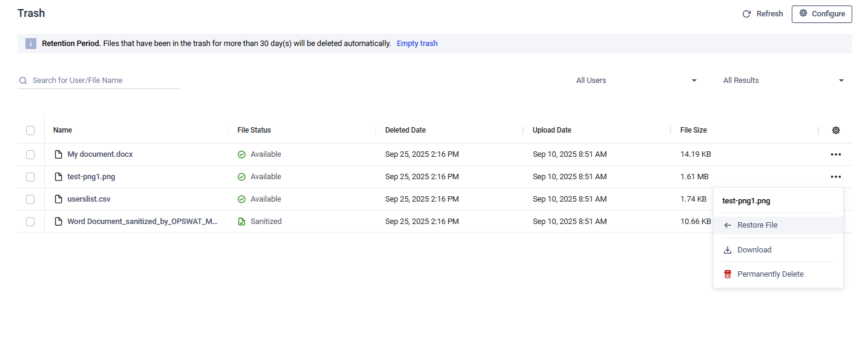Click the Empty trash link
The width and height of the screenshot is (868, 356).
coord(417,44)
